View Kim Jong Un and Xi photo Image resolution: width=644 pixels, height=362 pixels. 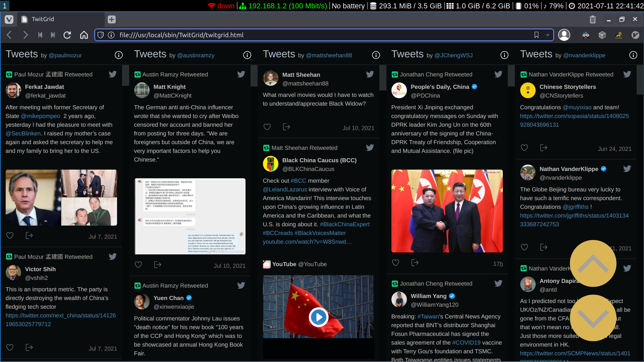click(447, 211)
